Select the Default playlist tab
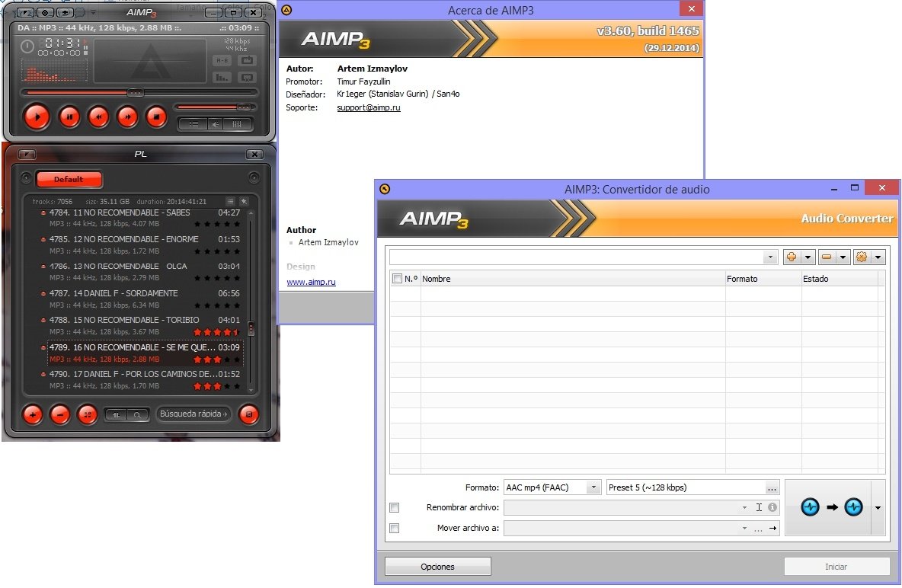The width and height of the screenshot is (902, 588). pyautogui.click(x=69, y=179)
